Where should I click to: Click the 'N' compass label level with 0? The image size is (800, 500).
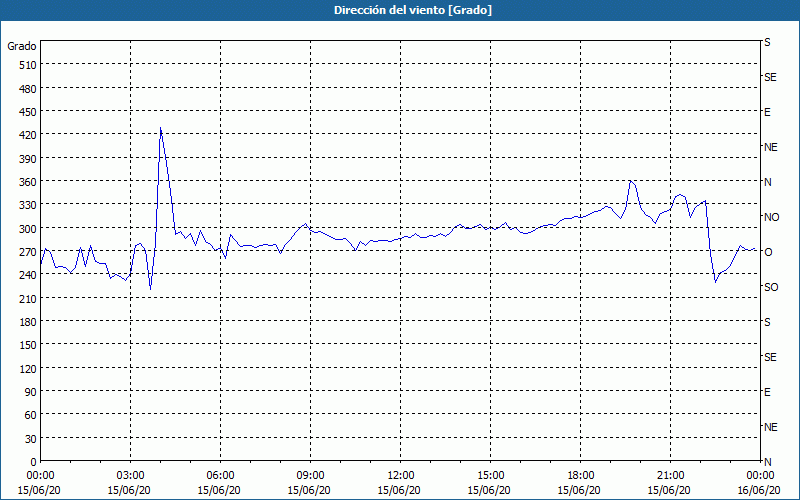click(x=768, y=462)
